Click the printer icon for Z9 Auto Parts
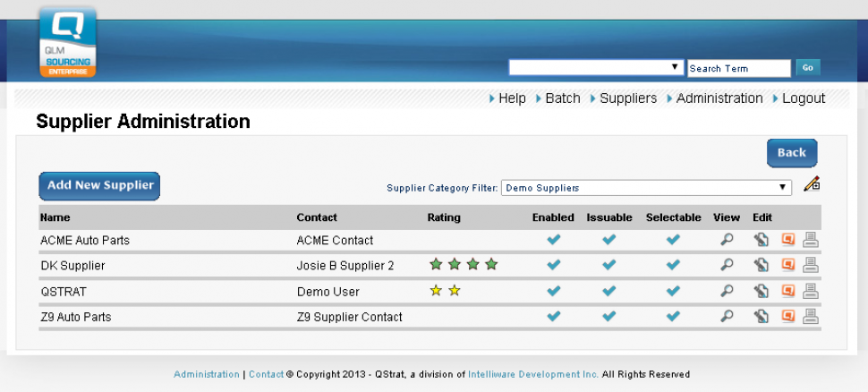Image resolution: width=868 pixels, height=392 pixels. 811,316
